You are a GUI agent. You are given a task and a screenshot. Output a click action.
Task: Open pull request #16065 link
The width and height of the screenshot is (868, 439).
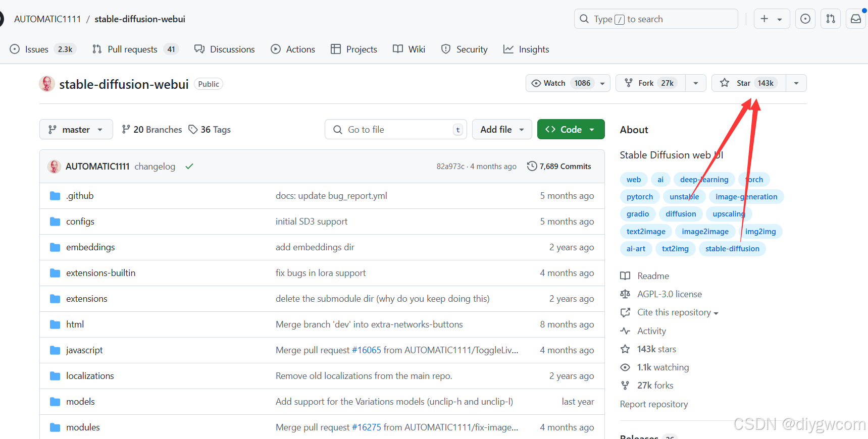[x=367, y=350]
